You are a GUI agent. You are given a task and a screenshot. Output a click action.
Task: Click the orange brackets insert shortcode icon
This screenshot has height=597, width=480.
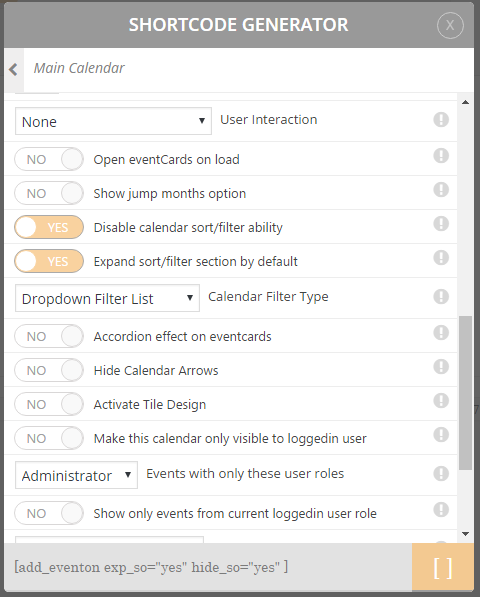point(443,567)
